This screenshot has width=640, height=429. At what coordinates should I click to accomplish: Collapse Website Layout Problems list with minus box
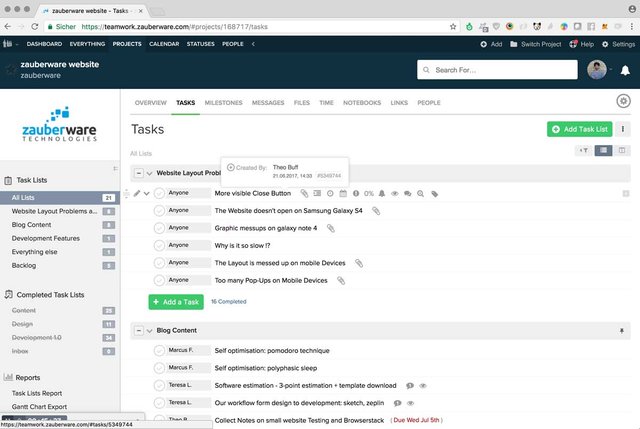[139, 173]
